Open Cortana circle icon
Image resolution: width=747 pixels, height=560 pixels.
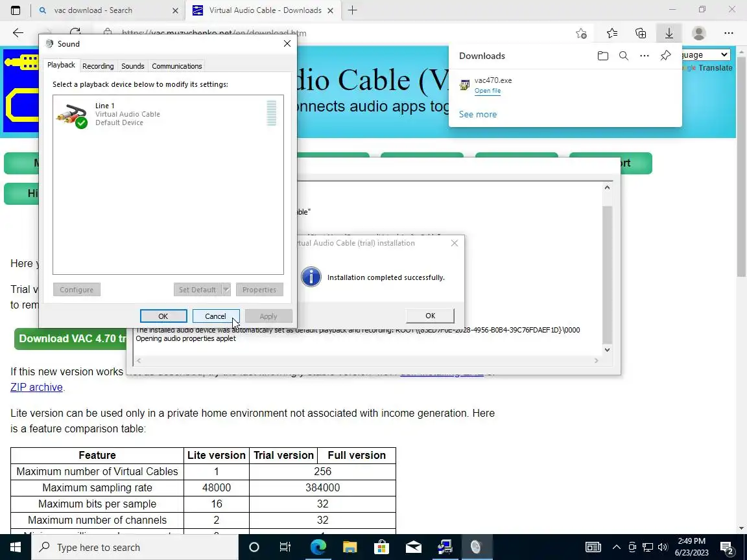pos(254,547)
